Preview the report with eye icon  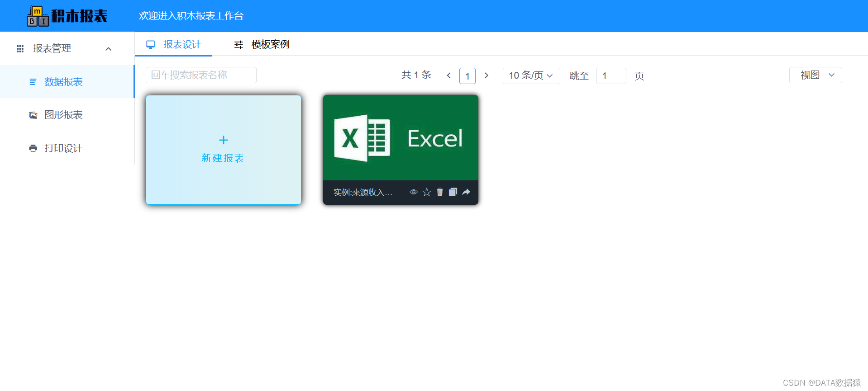(x=414, y=192)
